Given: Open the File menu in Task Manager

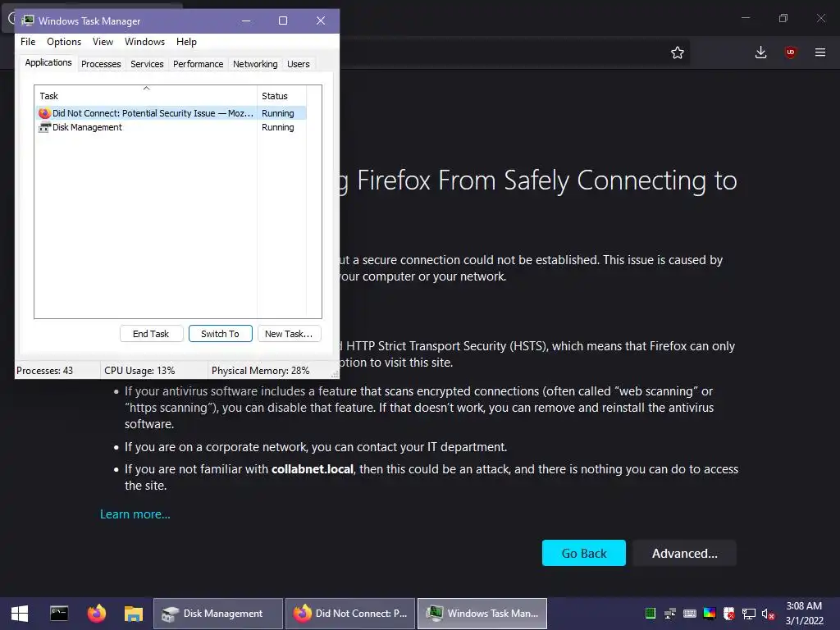Looking at the screenshot, I should 28,42.
